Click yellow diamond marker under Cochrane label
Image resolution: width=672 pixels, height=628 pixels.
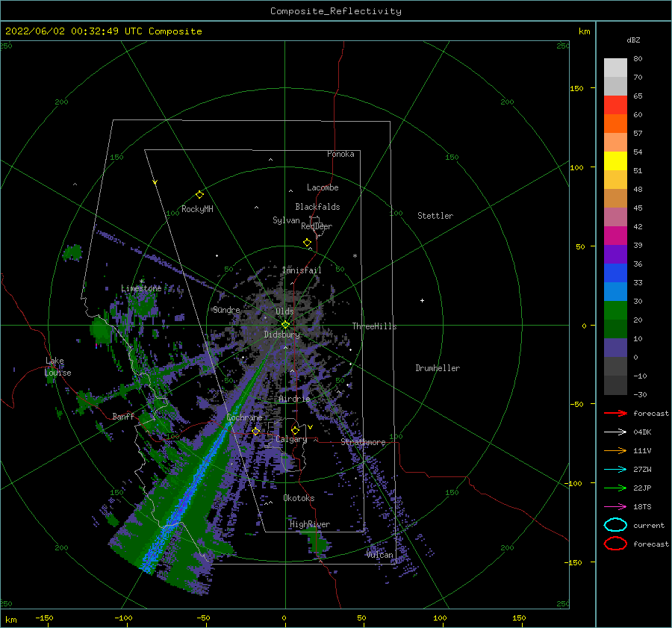256,431
